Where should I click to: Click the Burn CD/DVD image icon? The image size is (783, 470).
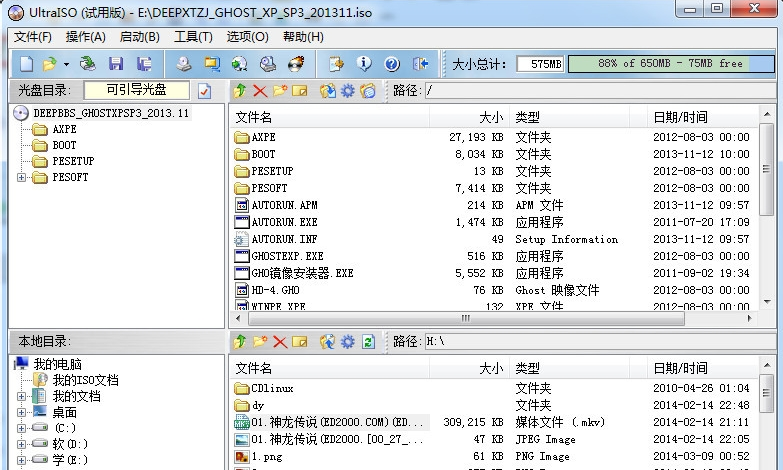pyautogui.click(x=296, y=64)
